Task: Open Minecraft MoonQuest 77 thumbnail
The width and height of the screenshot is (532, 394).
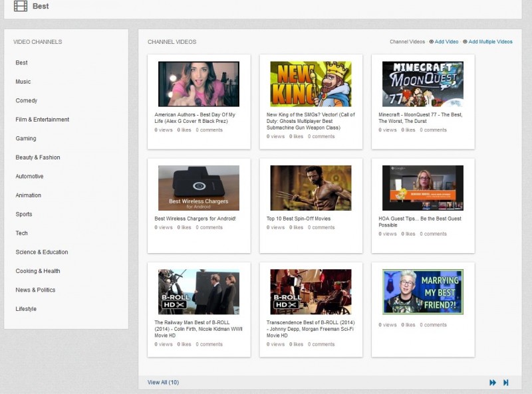Action: coord(423,84)
